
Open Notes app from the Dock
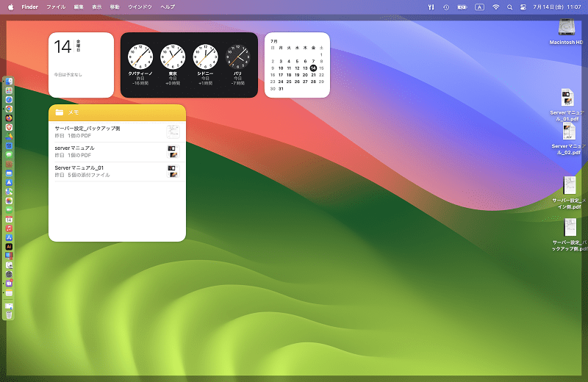point(9,293)
